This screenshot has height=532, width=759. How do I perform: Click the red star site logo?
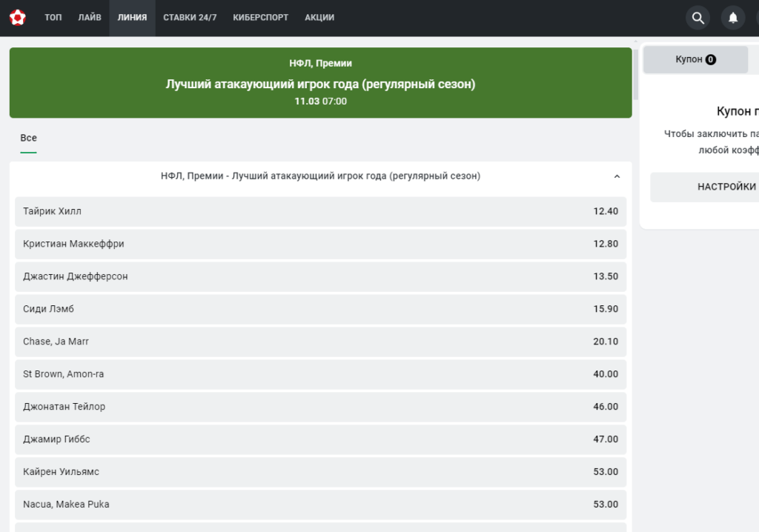(18, 18)
